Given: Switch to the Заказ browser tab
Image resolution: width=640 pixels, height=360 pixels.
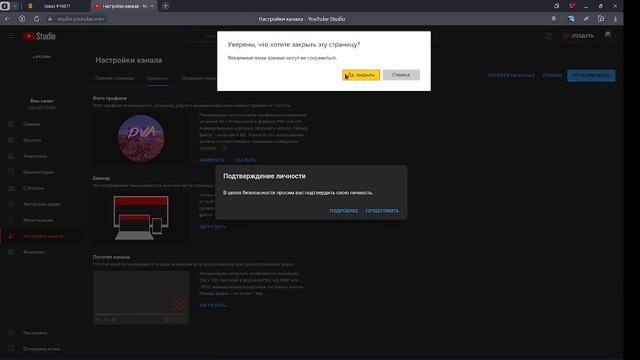Looking at the screenshot, I should point(57,6).
